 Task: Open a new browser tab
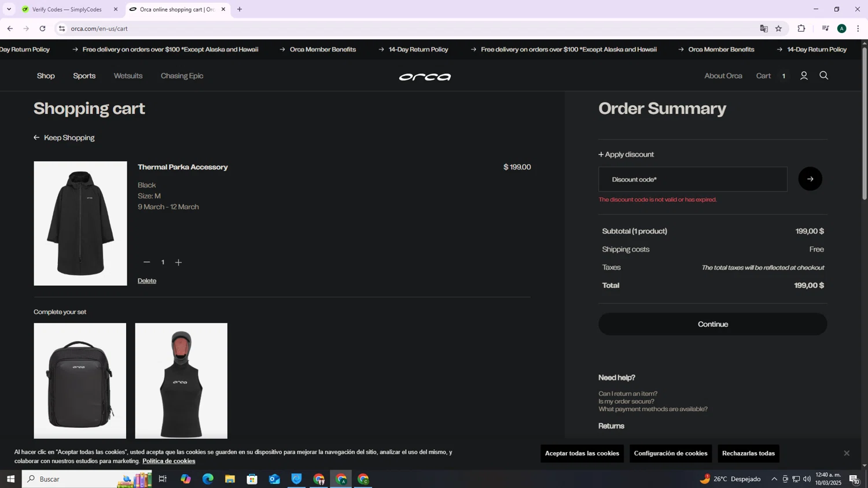[x=240, y=9]
